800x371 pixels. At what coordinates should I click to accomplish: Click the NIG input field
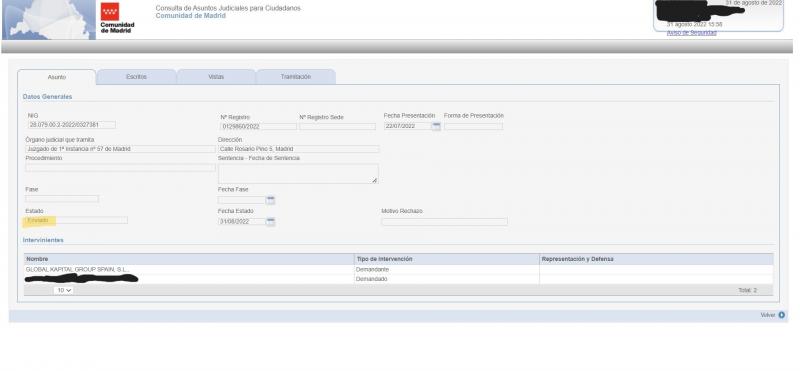coord(71,125)
